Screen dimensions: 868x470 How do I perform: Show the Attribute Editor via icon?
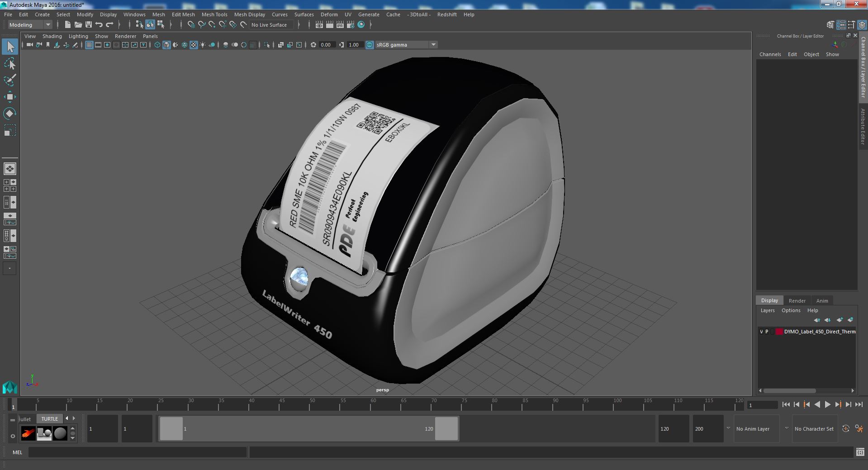(x=841, y=25)
